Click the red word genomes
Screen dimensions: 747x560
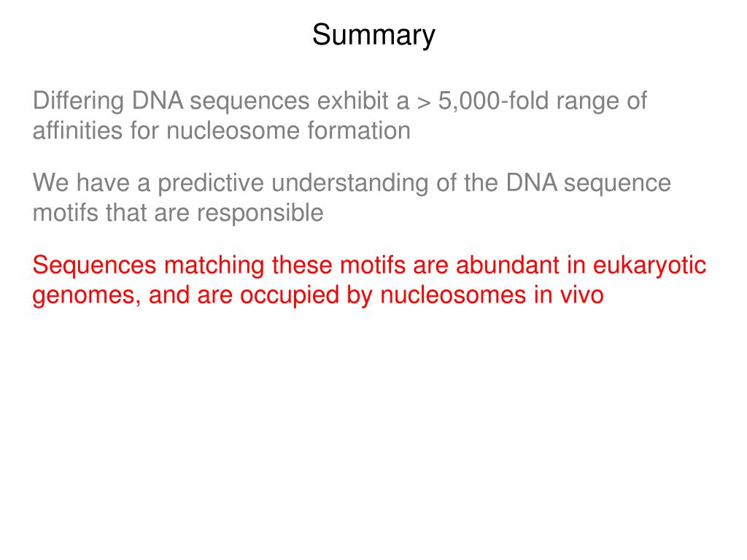(87, 296)
